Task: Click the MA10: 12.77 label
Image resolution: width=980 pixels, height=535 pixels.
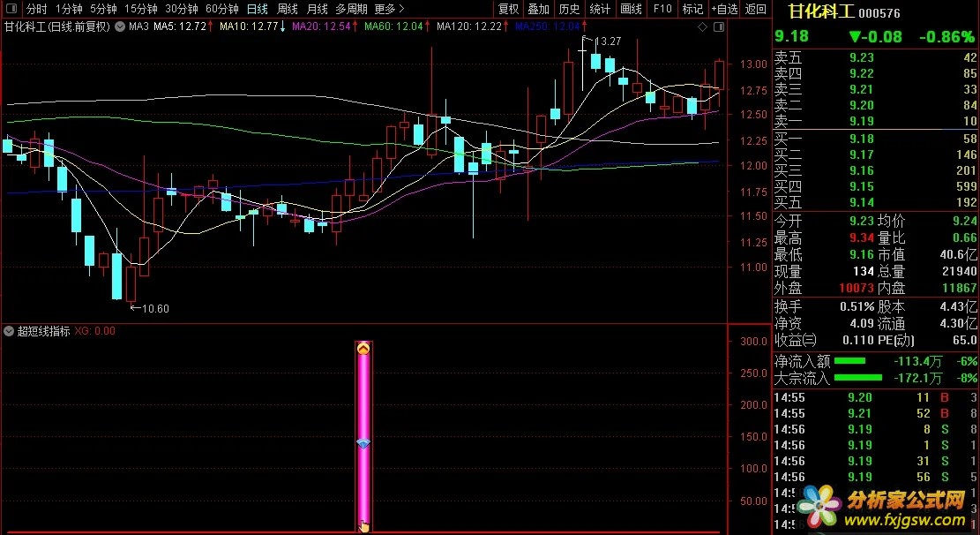Action: point(249,26)
